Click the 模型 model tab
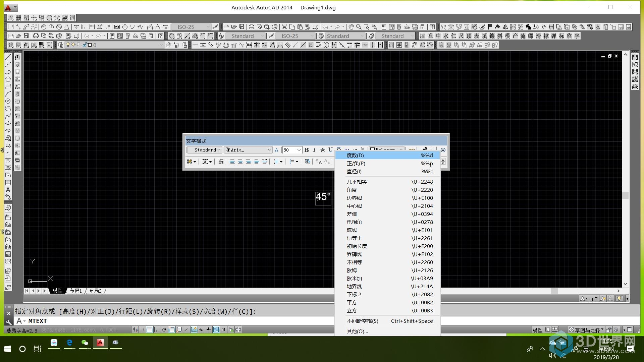 [57, 291]
